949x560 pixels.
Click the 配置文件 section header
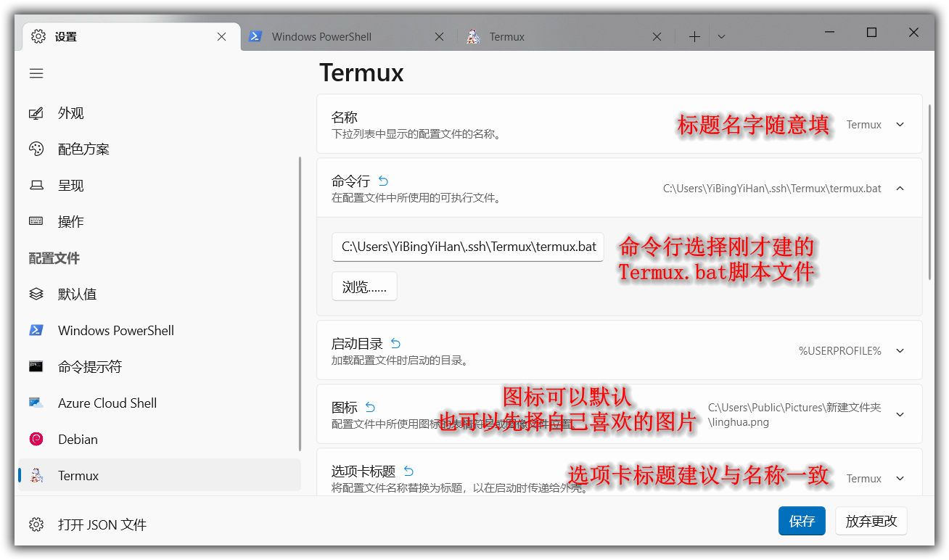(x=54, y=258)
